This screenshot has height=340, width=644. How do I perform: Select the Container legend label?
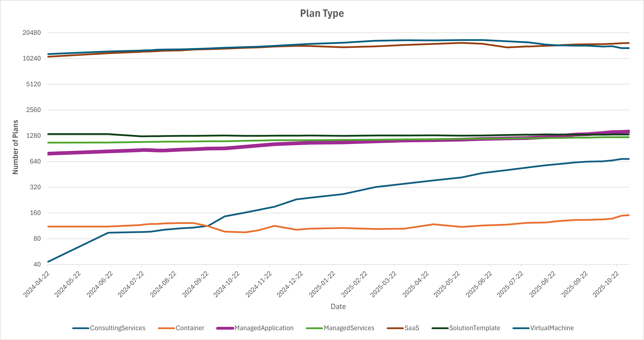click(190, 328)
